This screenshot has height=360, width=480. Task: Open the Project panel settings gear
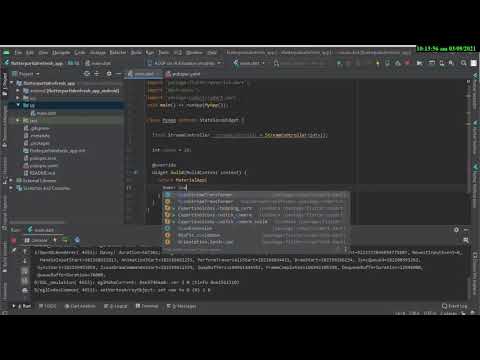click(109, 74)
